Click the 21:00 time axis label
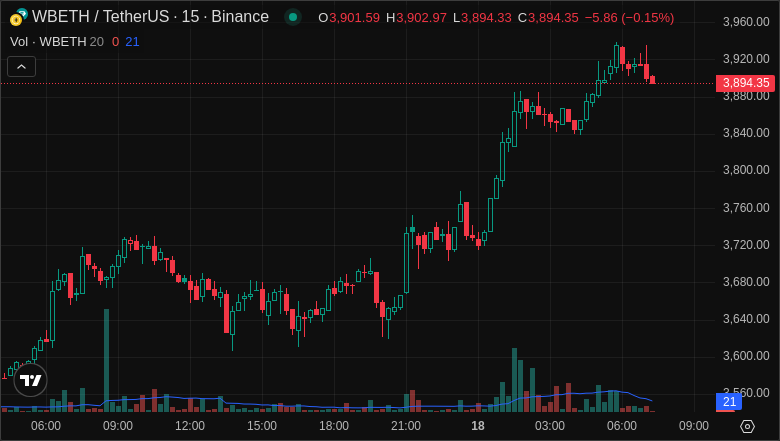 (406, 426)
